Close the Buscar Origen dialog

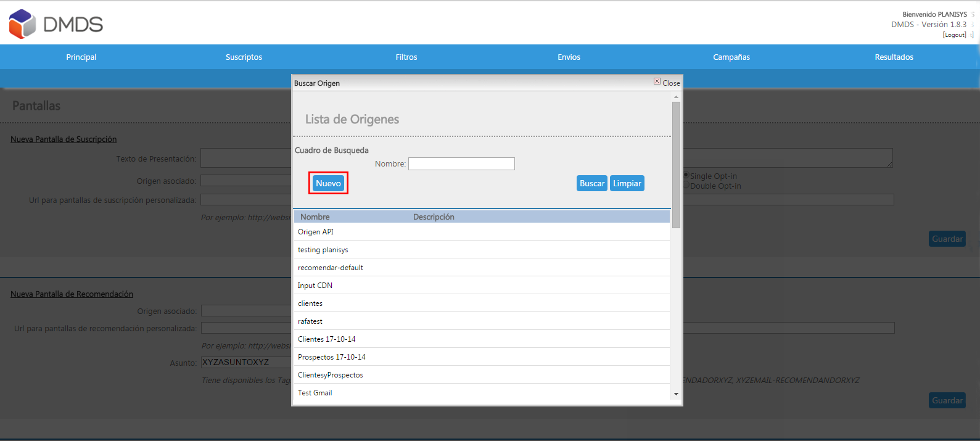(x=667, y=83)
